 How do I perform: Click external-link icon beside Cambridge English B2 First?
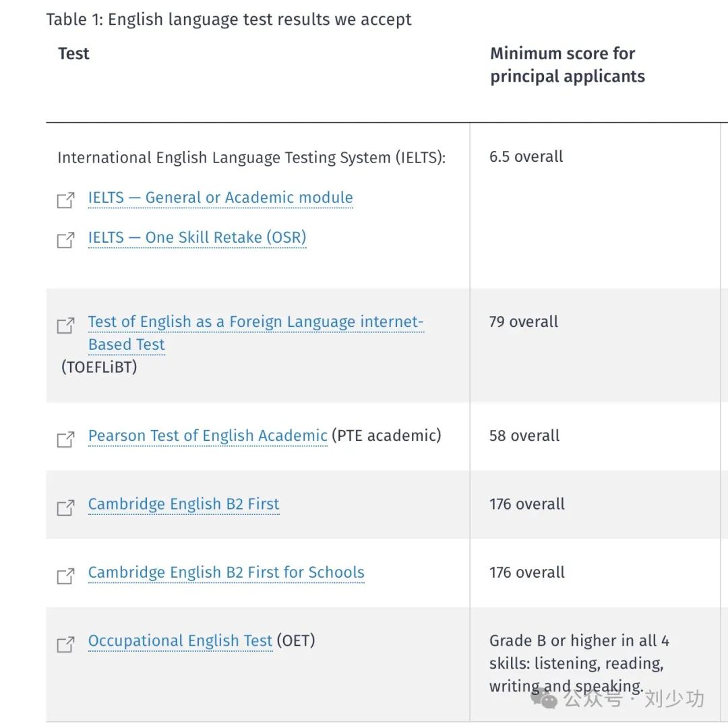(65, 507)
